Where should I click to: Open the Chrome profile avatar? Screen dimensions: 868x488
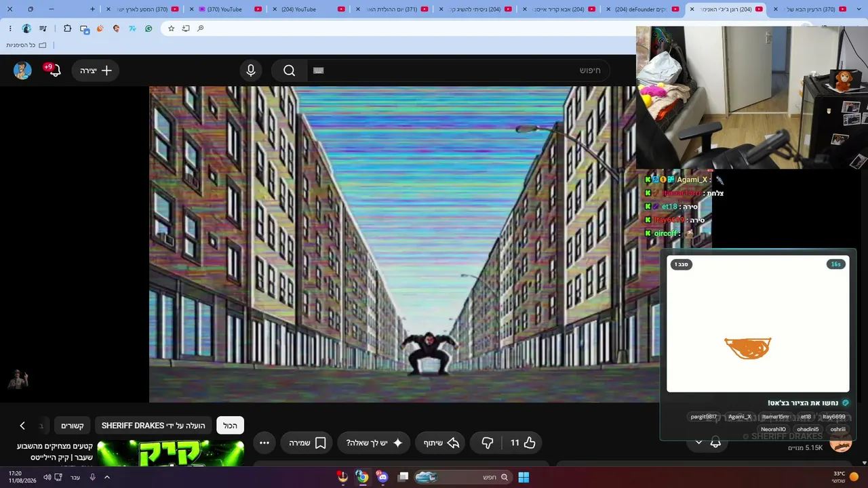[26, 28]
